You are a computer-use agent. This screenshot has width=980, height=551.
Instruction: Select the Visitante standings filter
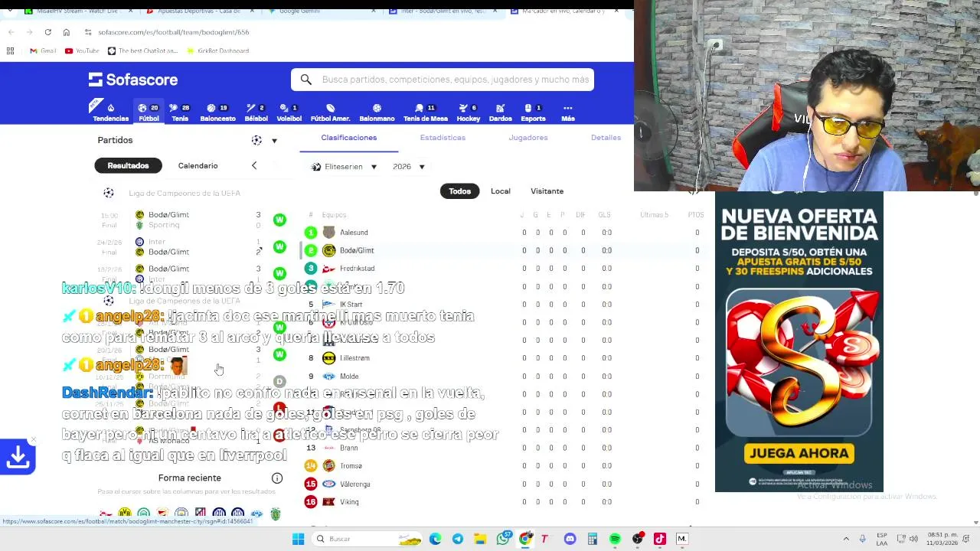click(547, 191)
